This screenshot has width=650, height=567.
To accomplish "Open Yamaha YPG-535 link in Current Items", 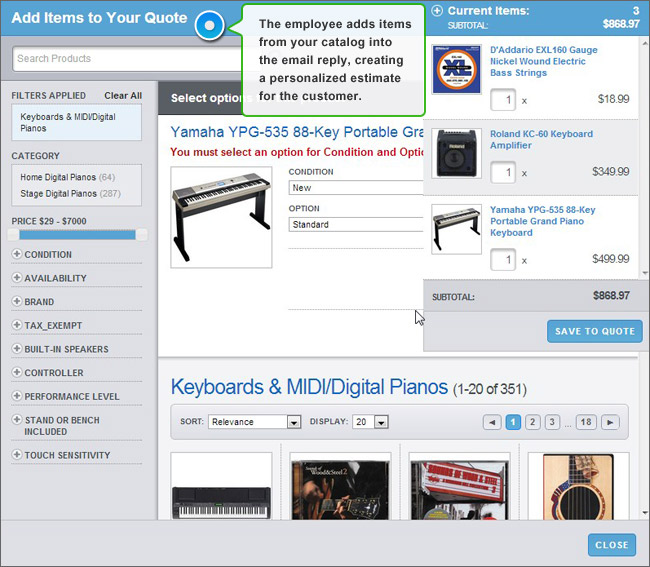I will pyautogui.click(x=543, y=221).
